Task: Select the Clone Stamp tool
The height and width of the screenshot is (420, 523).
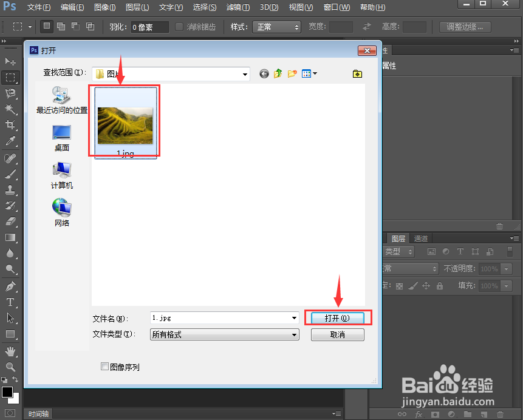Action: coord(10,190)
